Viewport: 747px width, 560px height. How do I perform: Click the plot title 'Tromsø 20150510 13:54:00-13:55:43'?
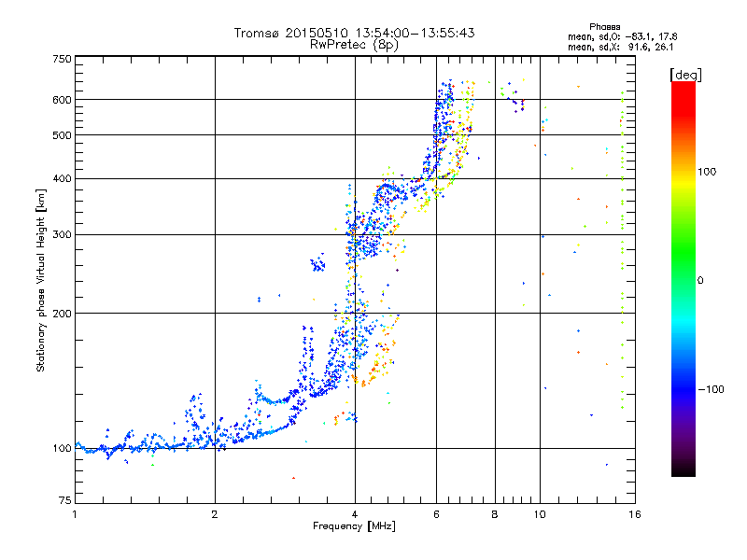pyautogui.click(x=354, y=33)
